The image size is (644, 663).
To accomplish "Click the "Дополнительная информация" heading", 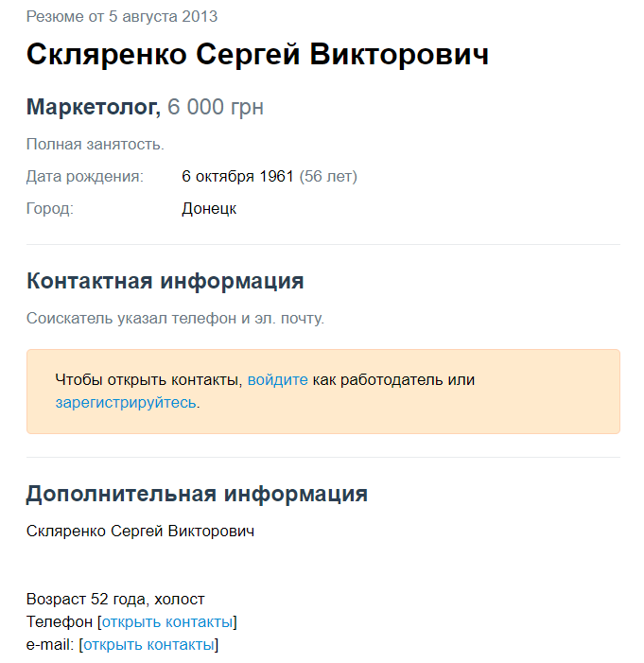I will 197,494.
